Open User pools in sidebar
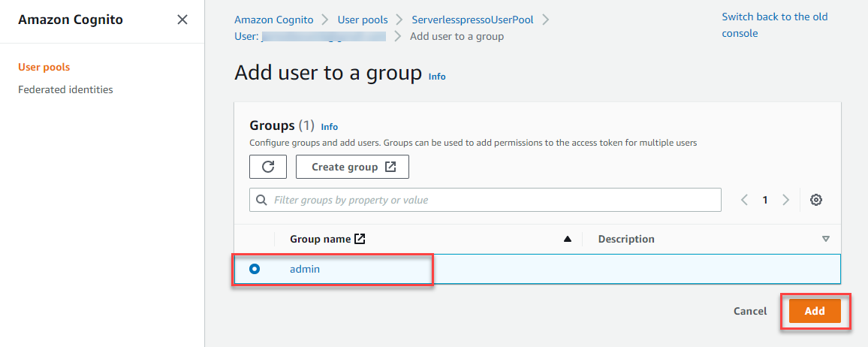868x347 pixels. tap(44, 67)
